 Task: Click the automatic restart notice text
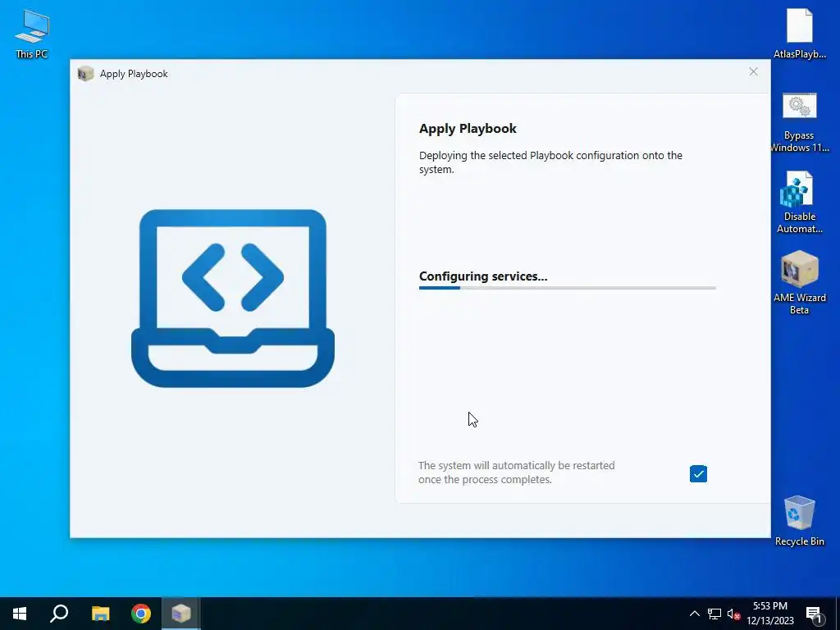517,472
